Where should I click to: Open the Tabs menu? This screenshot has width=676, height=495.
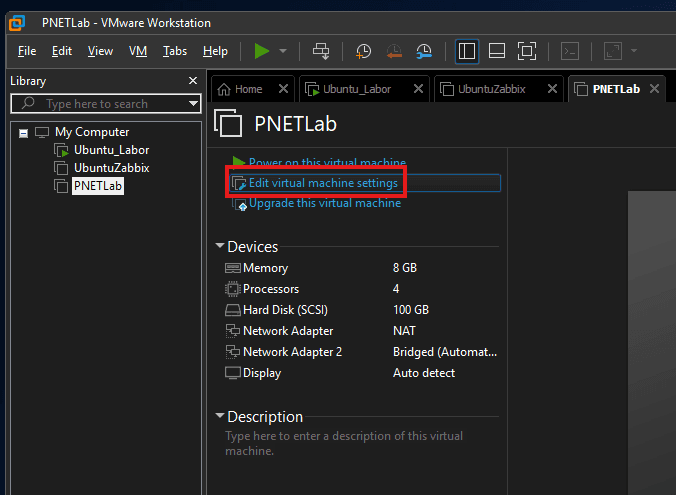[x=175, y=51]
